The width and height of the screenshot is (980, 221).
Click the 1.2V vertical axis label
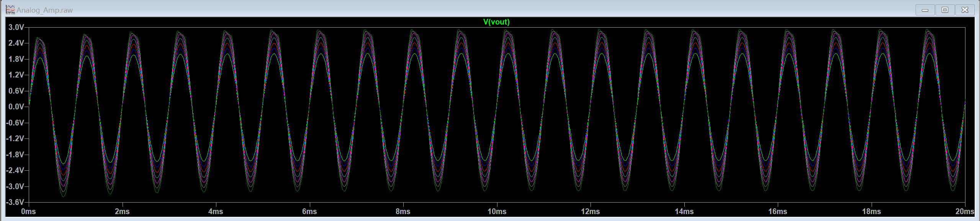pos(16,75)
